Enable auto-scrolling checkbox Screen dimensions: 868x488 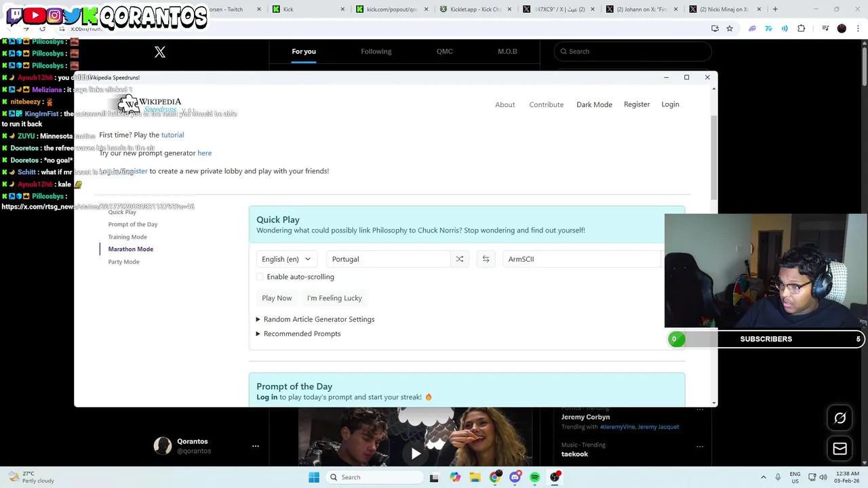260,277
